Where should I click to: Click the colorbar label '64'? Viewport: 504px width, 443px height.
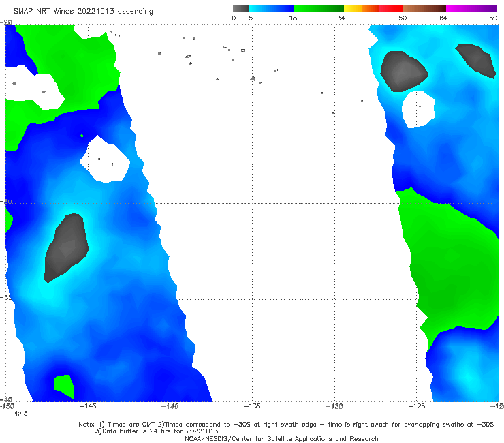(x=443, y=18)
